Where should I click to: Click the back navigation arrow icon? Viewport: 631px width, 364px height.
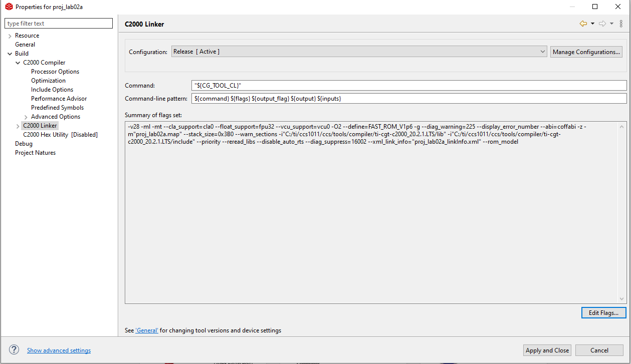(583, 24)
